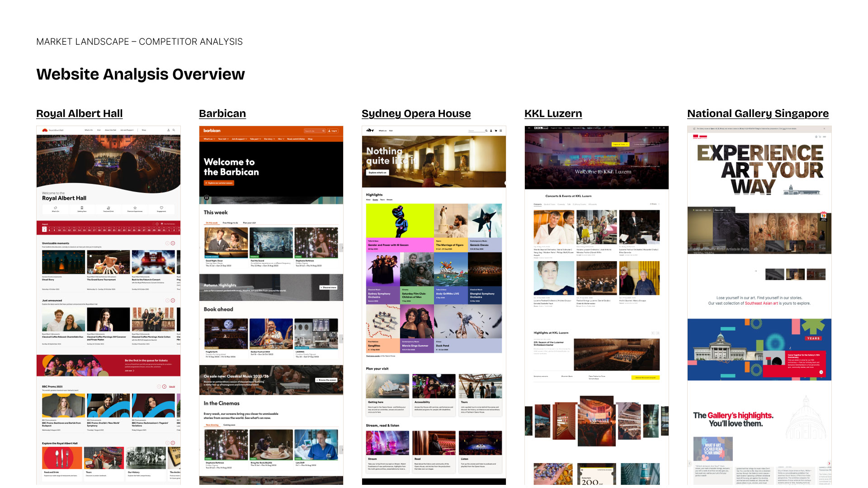
Task: Click the Royal Albert Hall search icon
Action: click(x=174, y=130)
